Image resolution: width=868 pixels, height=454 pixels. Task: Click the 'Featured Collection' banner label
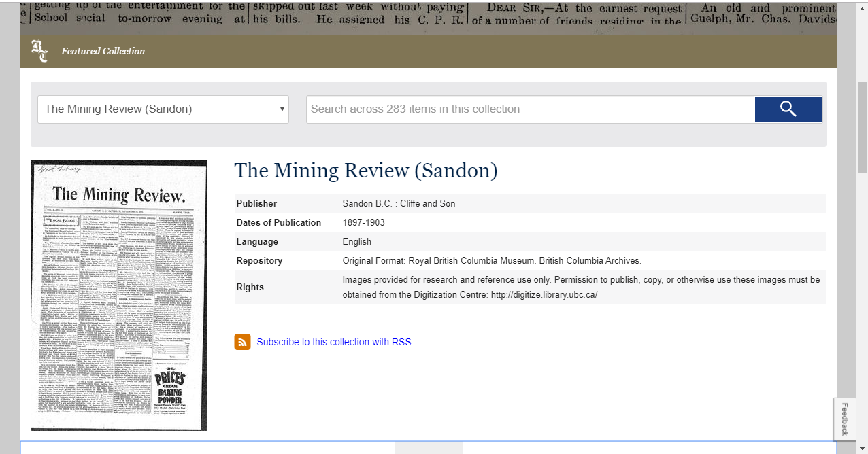click(x=103, y=51)
